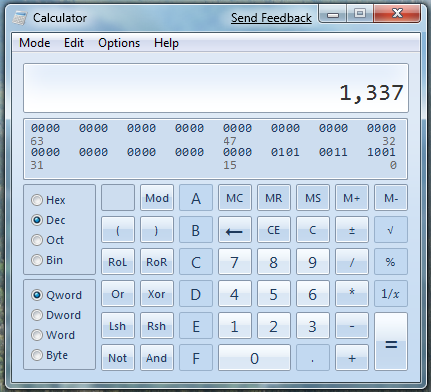Click the open parenthesis button
Screen dimensions: 431x392
[118, 230]
